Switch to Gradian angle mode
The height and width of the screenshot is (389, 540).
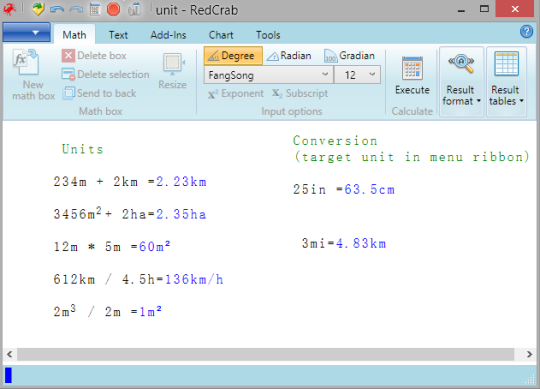click(349, 55)
